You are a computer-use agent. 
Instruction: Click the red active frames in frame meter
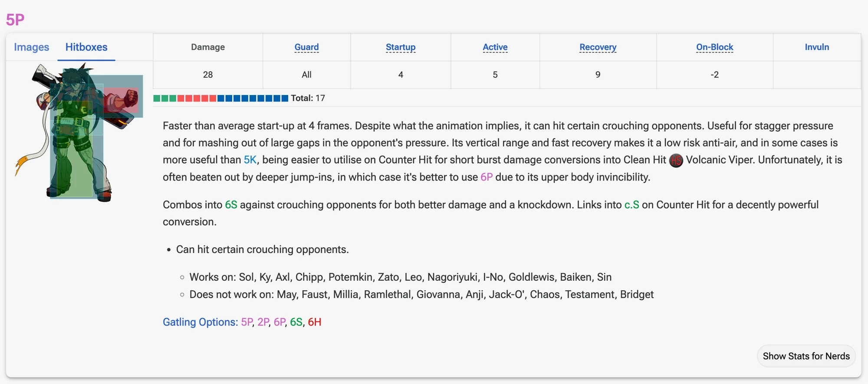(197, 98)
